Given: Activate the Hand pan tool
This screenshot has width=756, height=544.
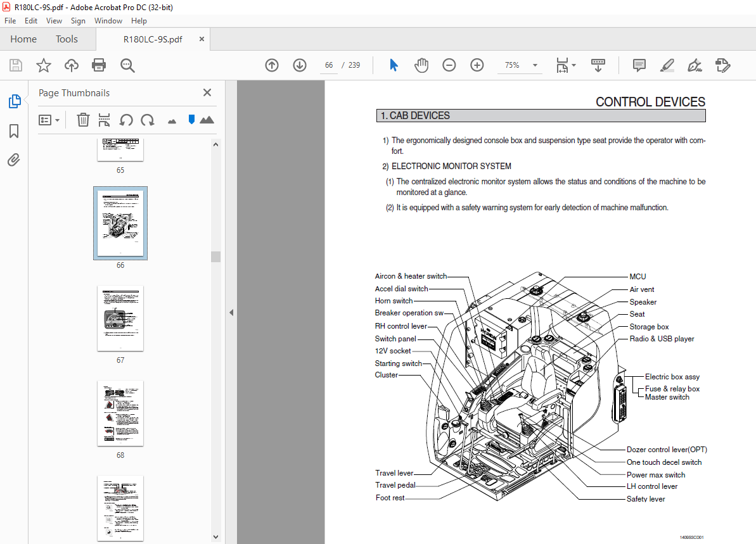Looking at the screenshot, I should 421,65.
